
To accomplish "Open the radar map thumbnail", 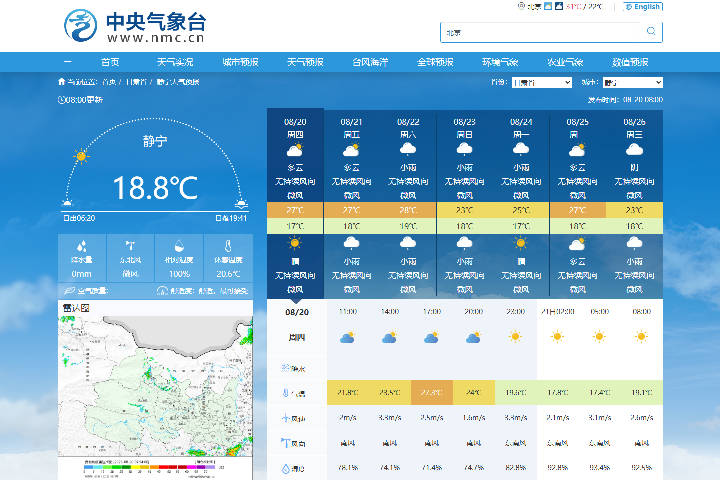I will click(155, 386).
